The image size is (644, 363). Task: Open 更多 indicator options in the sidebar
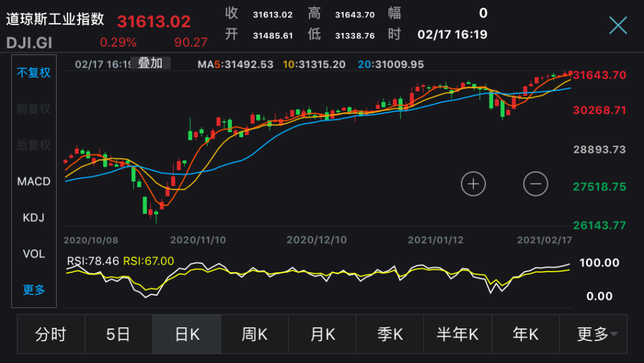click(x=33, y=290)
